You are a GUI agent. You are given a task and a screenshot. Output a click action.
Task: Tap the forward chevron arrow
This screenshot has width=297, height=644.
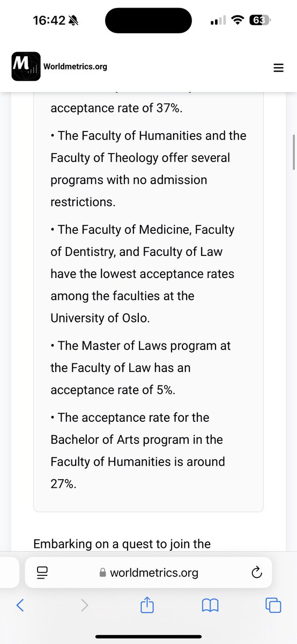(x=84, y=605)
